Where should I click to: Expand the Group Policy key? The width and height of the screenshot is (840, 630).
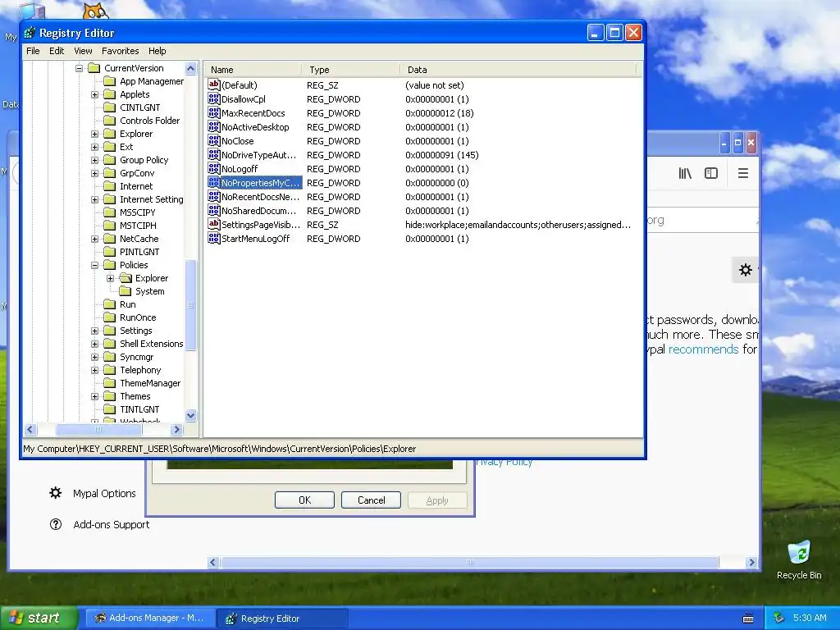(95, 160)
